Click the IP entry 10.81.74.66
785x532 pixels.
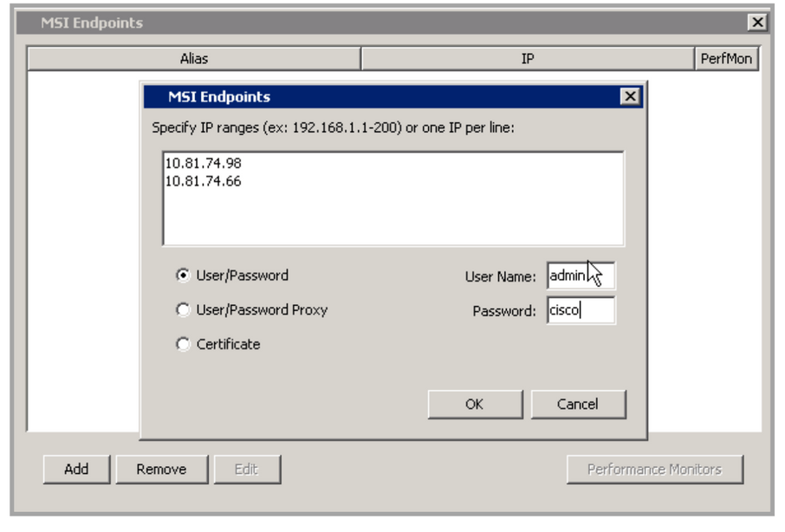(204, 181)
